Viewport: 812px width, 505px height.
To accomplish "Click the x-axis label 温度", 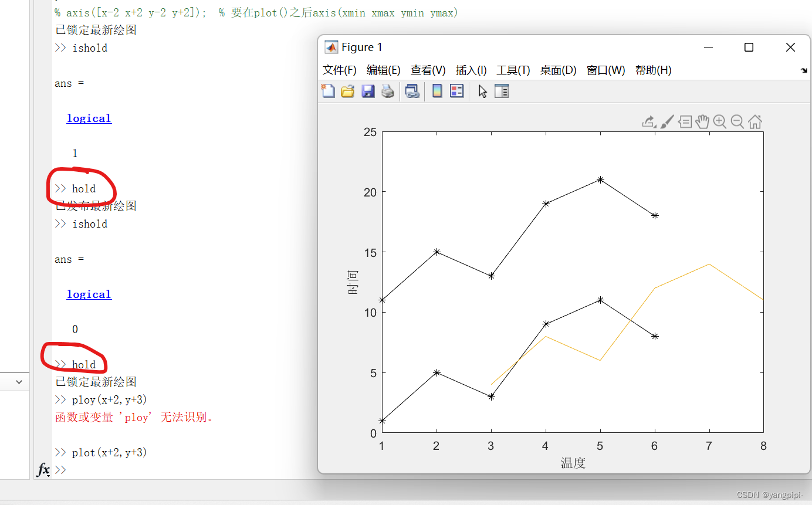I will (573, 463).
